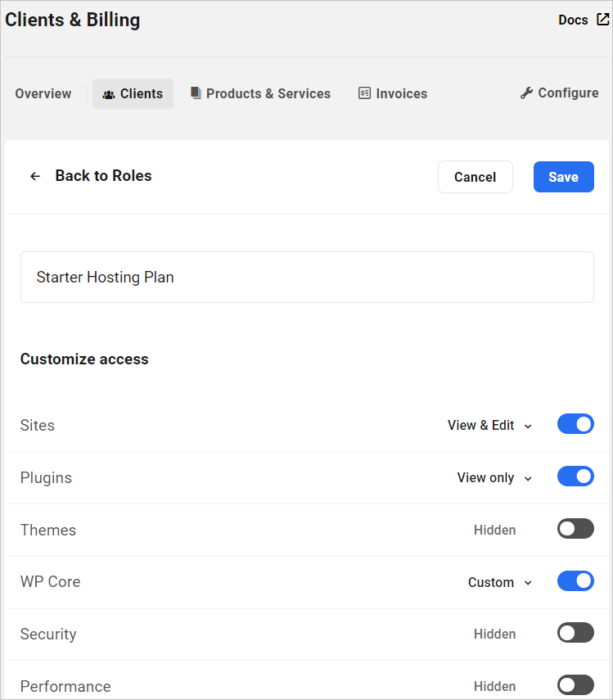Screen dimensions: 613x700
Task: Disable the Sites access toggle
Action: (575, 424)
